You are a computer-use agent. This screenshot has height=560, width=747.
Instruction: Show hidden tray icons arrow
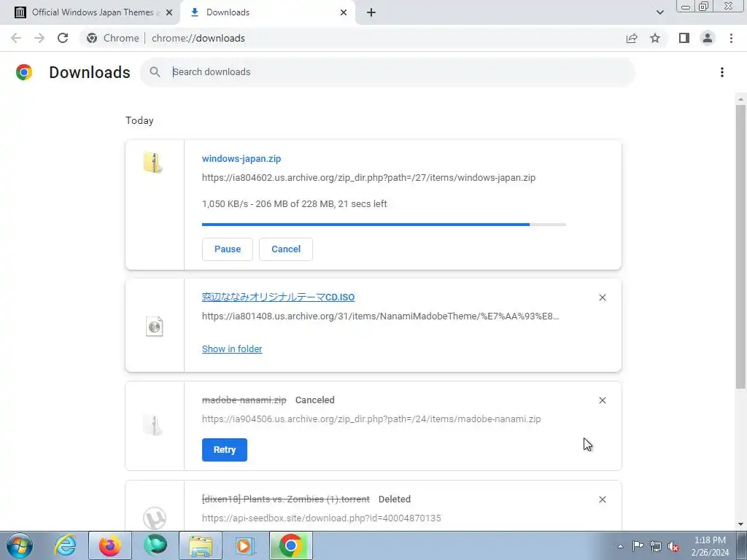[620, 546]
